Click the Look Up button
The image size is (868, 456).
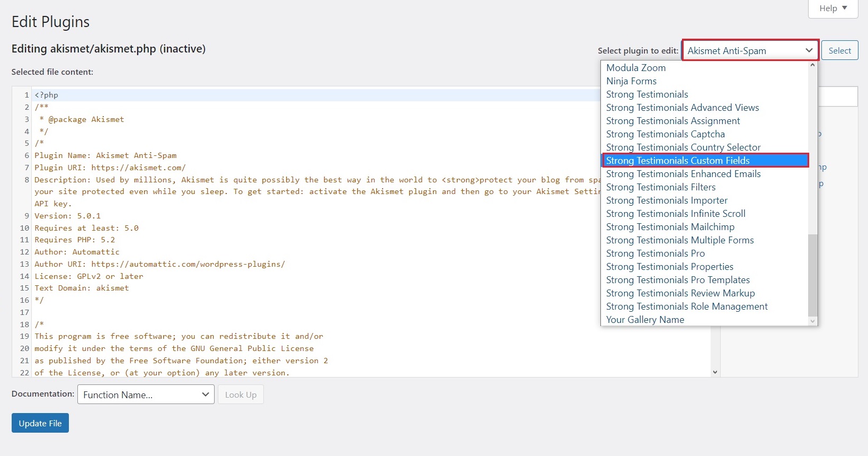pyautogui.click(x=241, y=394)
